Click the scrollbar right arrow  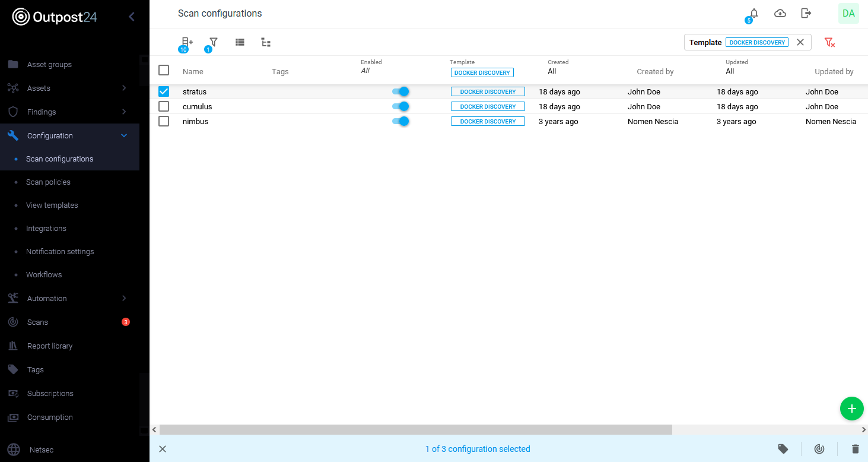point(863,429)
